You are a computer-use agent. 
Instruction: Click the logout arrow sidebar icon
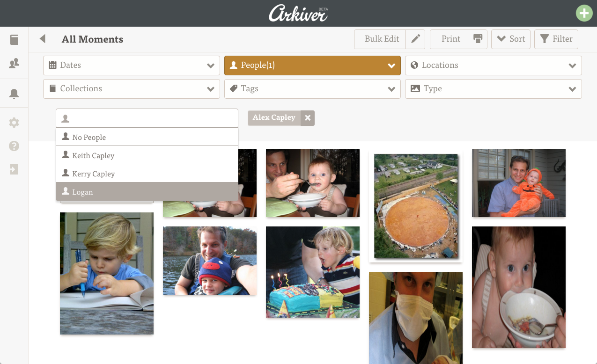coord(14,169)
